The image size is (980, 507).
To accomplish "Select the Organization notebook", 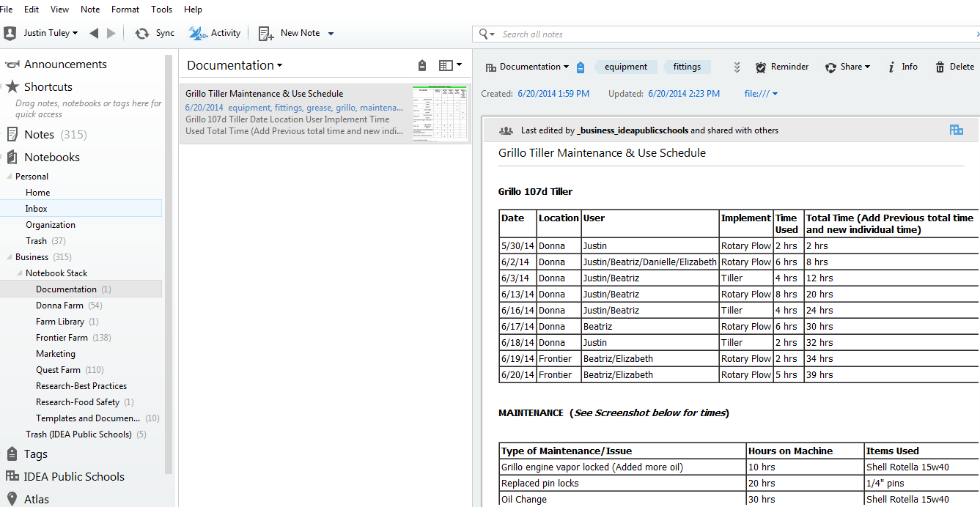I will click(51, 225).
